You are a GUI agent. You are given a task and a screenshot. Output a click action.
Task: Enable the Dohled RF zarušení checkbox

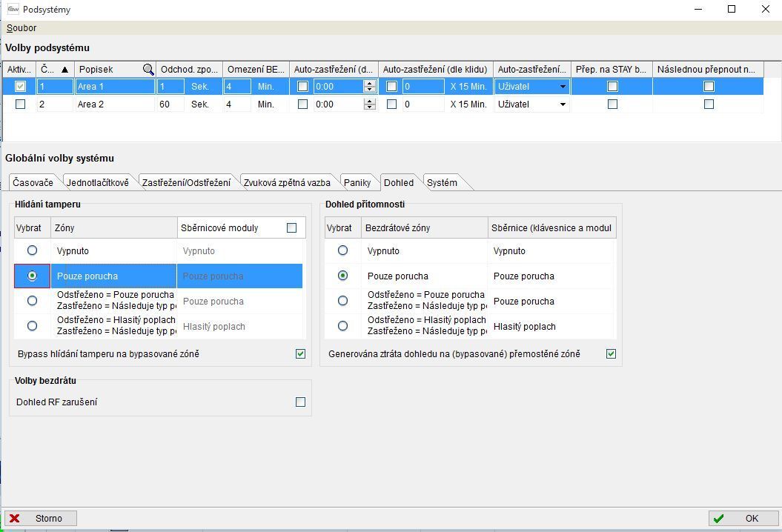pos(300,402)
